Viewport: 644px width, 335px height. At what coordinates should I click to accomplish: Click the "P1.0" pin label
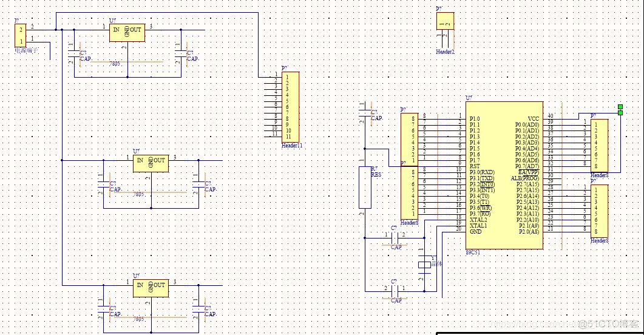(475, 119)
